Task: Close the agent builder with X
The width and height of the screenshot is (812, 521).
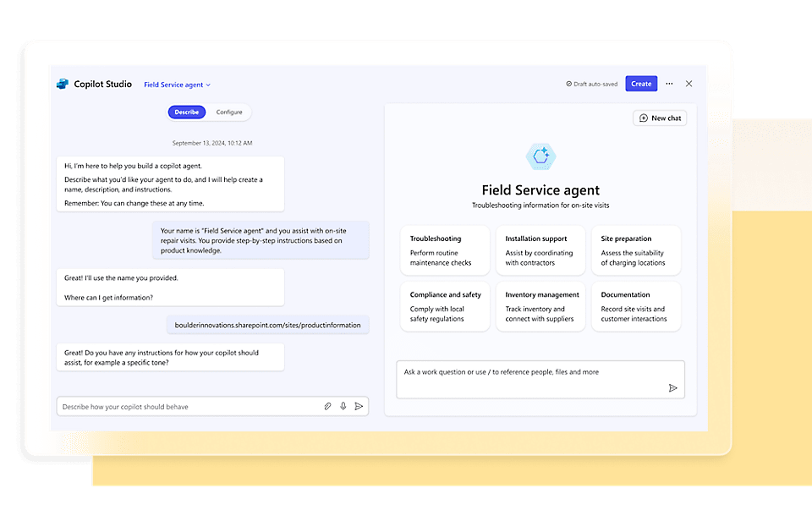Action: pyautogui.click(x=689, y=84)
